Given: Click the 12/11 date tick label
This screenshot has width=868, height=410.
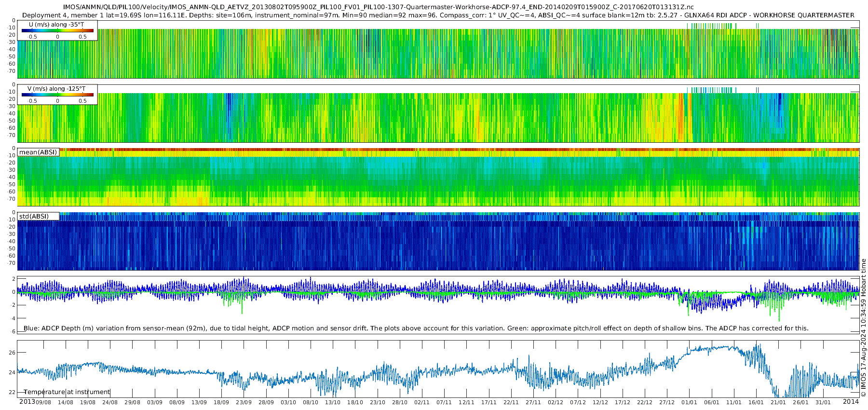Looking at the screenshot, I should click(x=466, y=402).
